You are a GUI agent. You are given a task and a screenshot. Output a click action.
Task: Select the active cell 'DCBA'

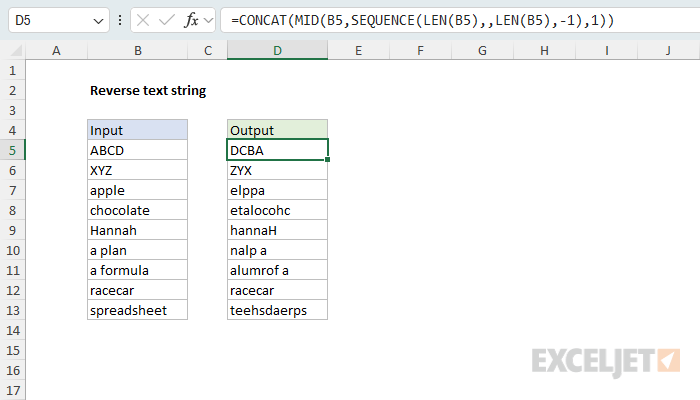pos(277,150)
